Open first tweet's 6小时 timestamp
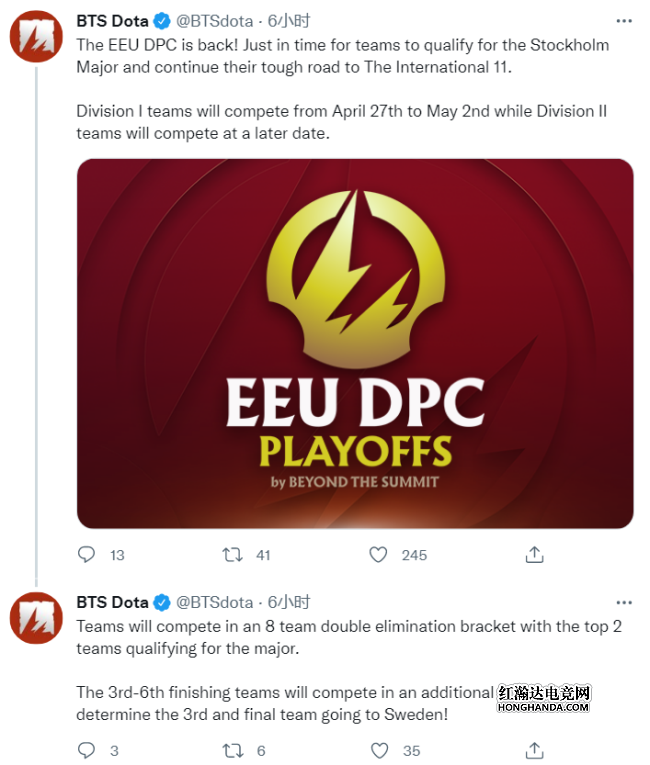The image size is (650, 765). point(289,21)
